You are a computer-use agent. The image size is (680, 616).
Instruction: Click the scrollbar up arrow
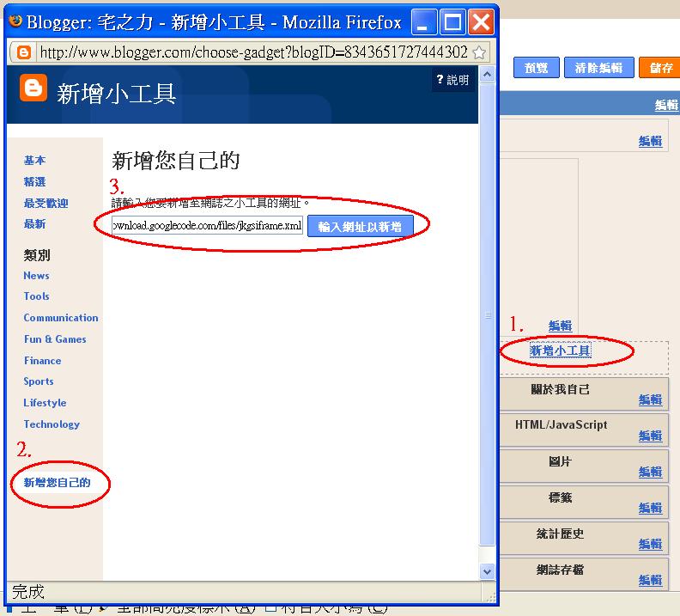(487, 75)
